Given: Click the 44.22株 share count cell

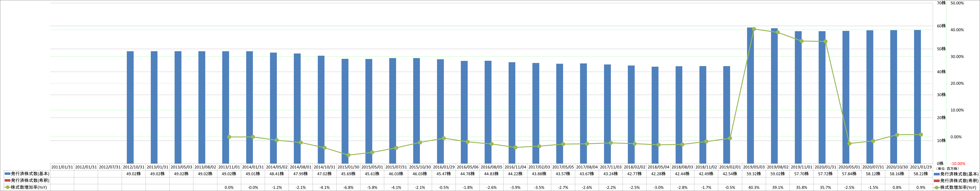Looking at the screenshot, I should [x=515, y=174].
